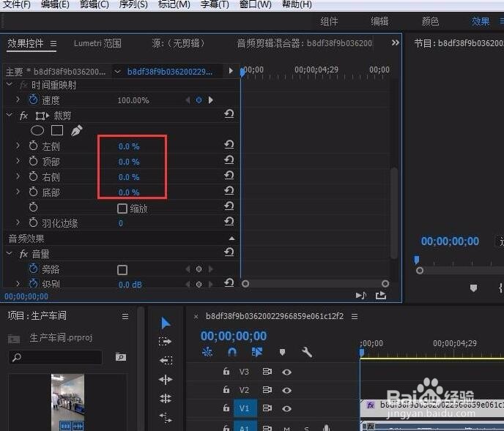Reset the 音量 audio effect

pyautogui.click(x=229, y=252)
